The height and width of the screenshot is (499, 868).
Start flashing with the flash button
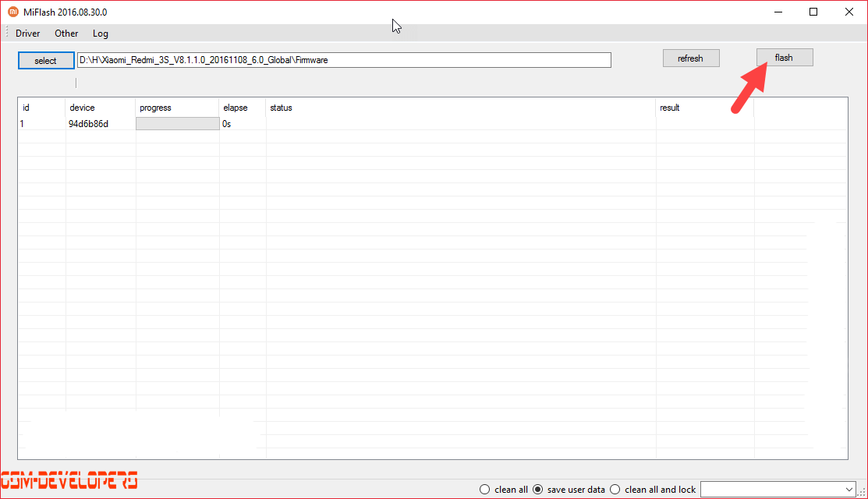coord(785,58)
